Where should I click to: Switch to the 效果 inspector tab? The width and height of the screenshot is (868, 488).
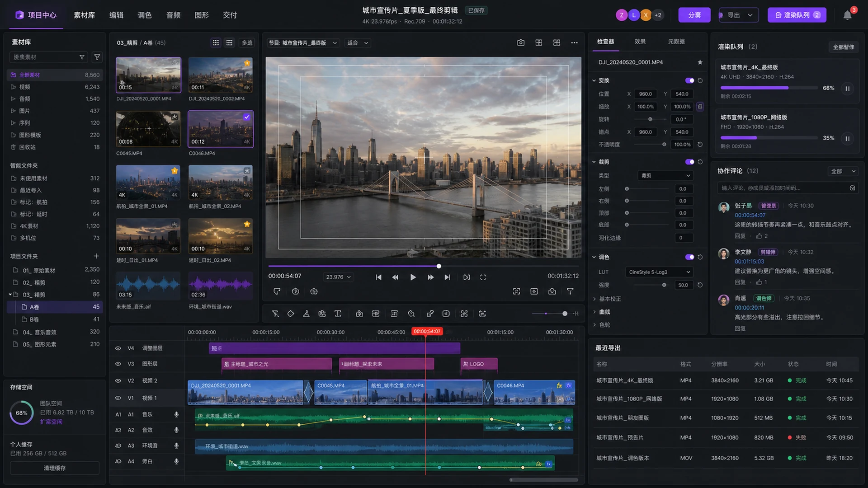(640, 42)
